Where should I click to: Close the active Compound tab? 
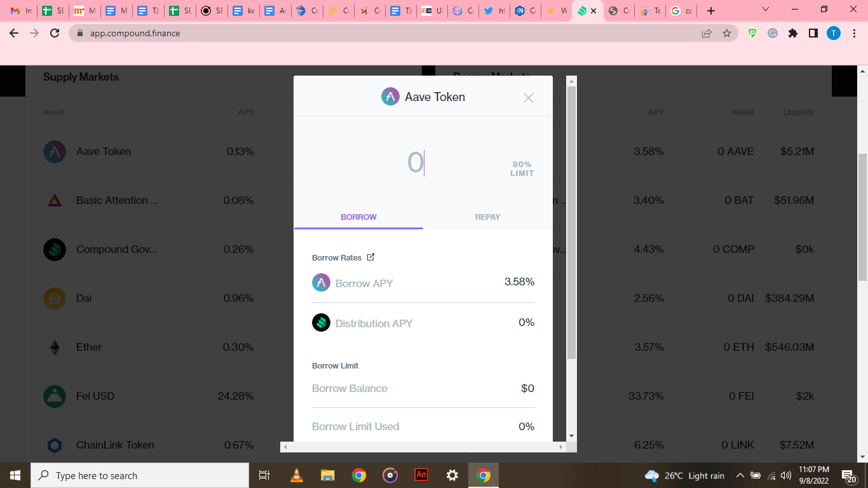pyautogui.click(x=593, y=11)
